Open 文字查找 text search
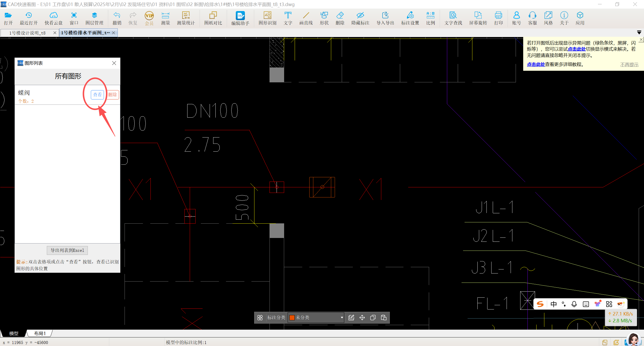This screenshot has width=644, height=346. [x=453, y=18]
